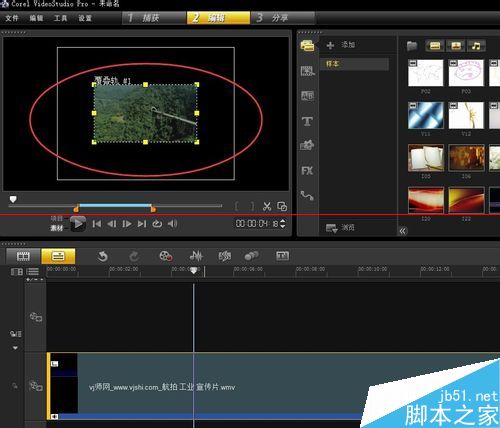Screen dimensions: 500x428
Task: Select the P02 world map thumbnail
Action: (426, 73)
